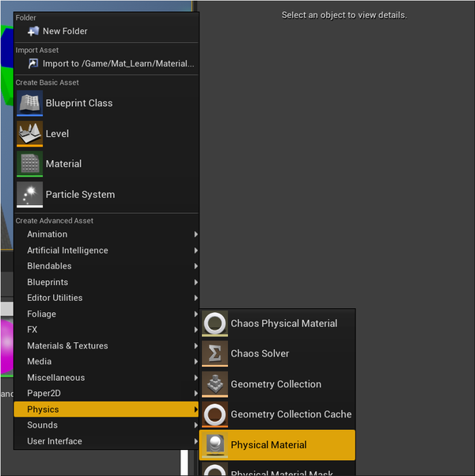Open the Sounds submenu

(x=106, y=425)
